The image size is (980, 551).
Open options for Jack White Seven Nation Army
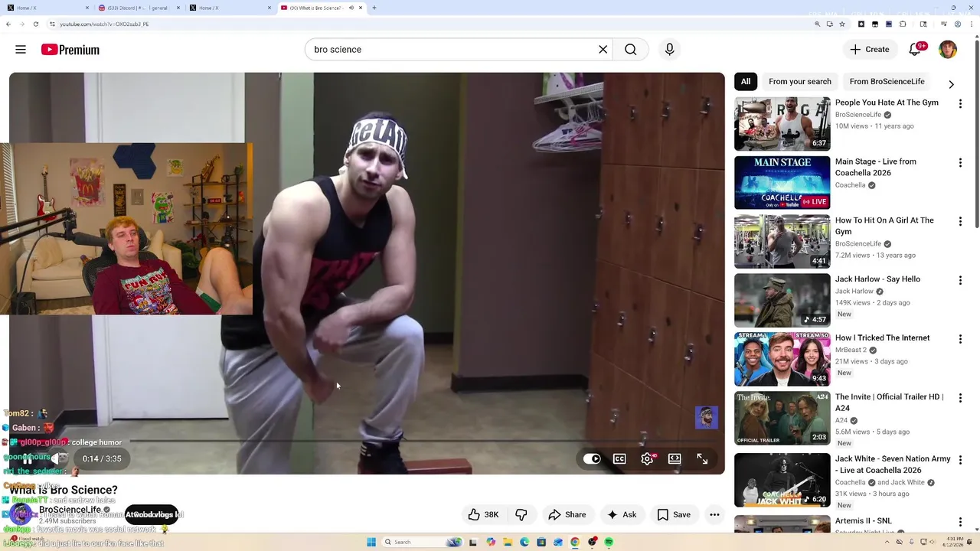tap(960, 461)
